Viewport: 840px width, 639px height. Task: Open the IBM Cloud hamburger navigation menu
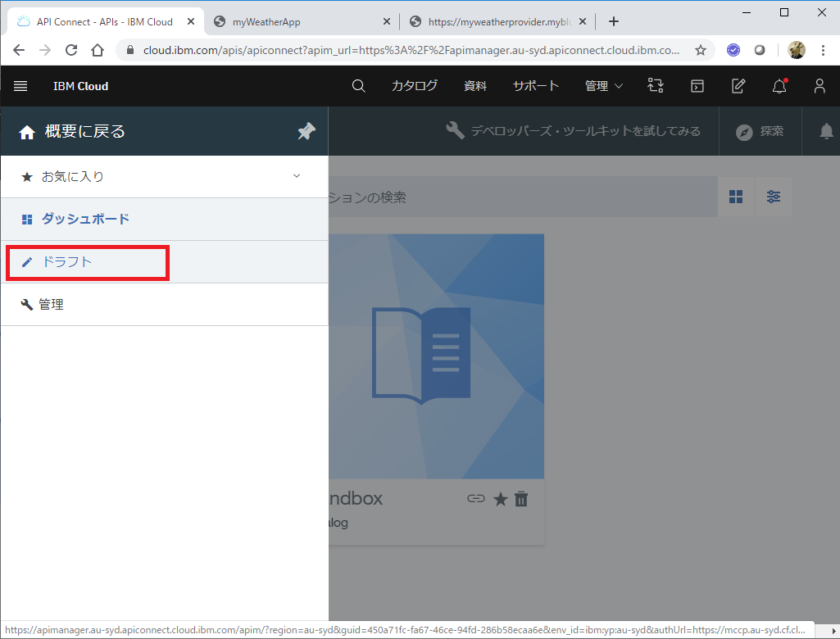[20, 86]
